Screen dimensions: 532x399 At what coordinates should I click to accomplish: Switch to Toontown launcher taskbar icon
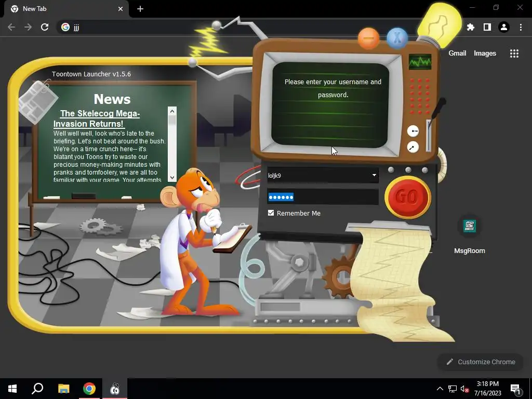click(x=115, y=389)
